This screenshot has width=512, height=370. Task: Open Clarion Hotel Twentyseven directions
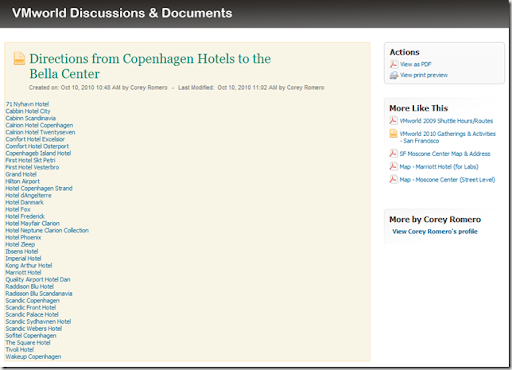(40, 132)
